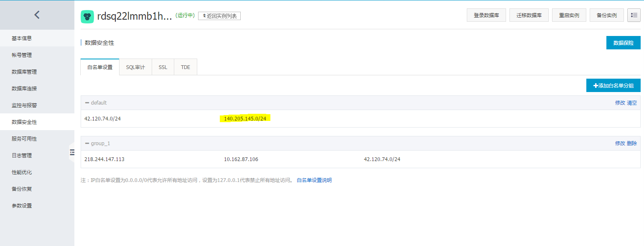Click 清空 for default group
Image resolution: width=644 pixels, height=246 pixels.
pos(632,103)
